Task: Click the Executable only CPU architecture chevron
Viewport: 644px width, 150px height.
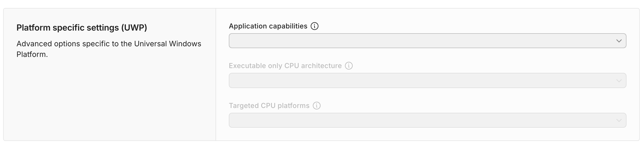Action: 619,81
